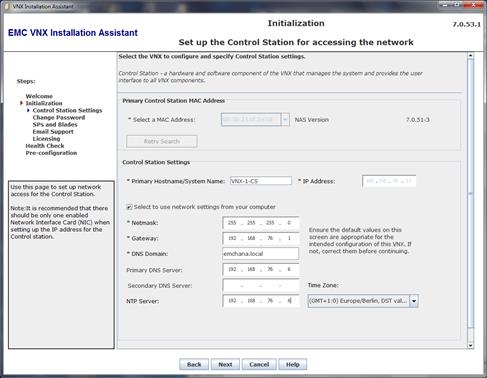Image resolution: width=487 pixels, height=378 pixels.
Task: Select the Email Support step
Action: [x=53, y=132]
